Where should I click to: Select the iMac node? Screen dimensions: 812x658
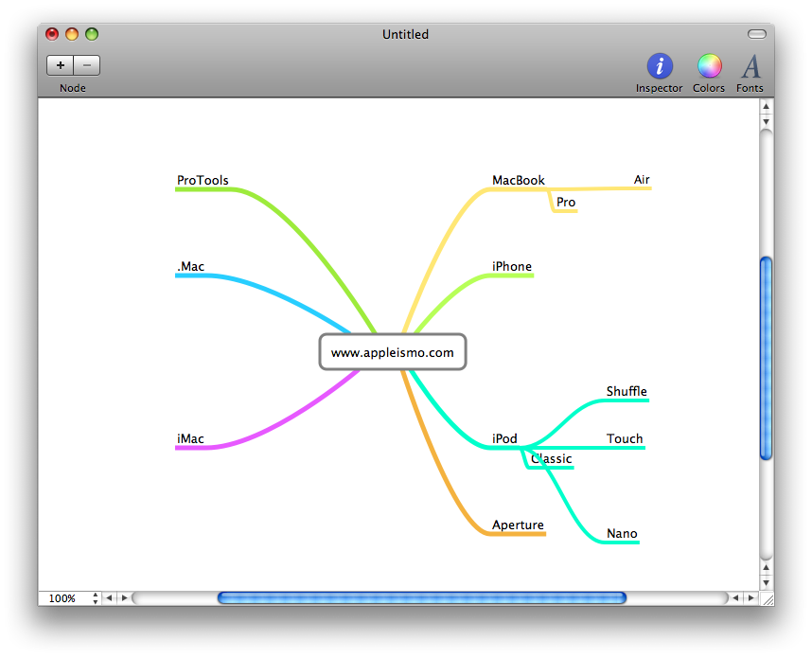click(190, 439)
